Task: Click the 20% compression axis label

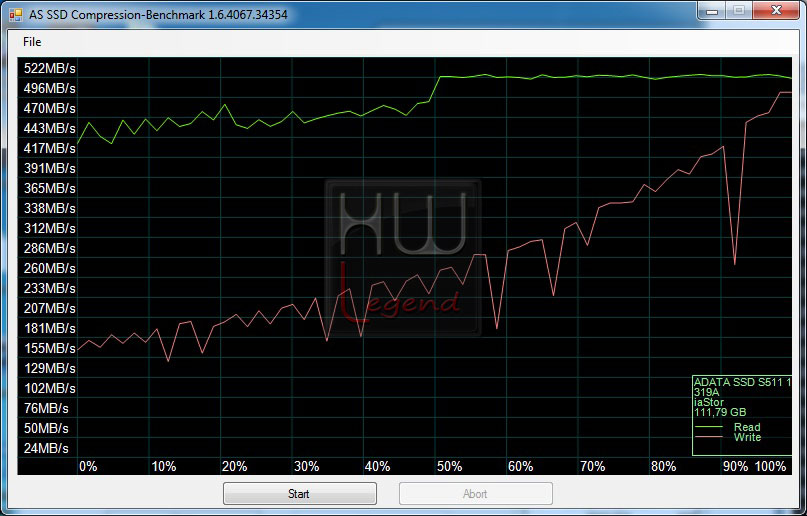Action: coord(235,467)
